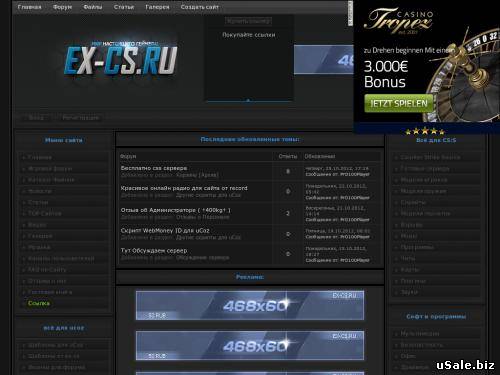
Task: Open Безопасность under Софт и программы
Action: (x=422, y=345)
